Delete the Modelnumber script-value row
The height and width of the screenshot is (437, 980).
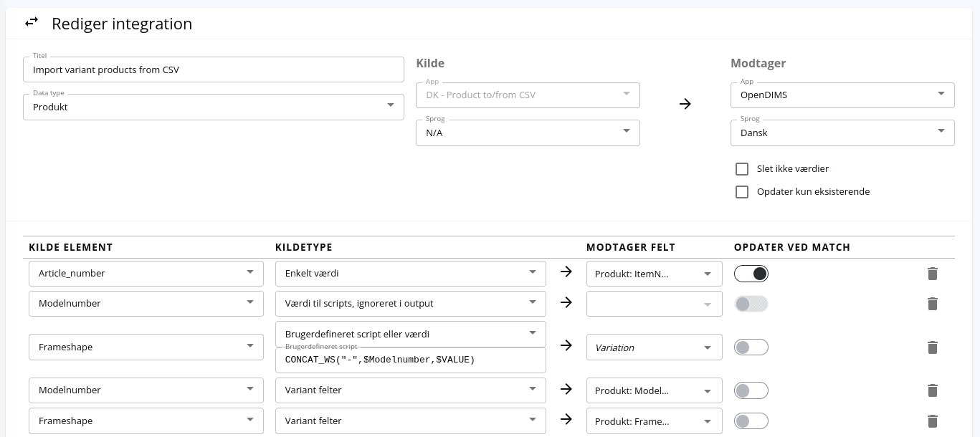(932, 304)
